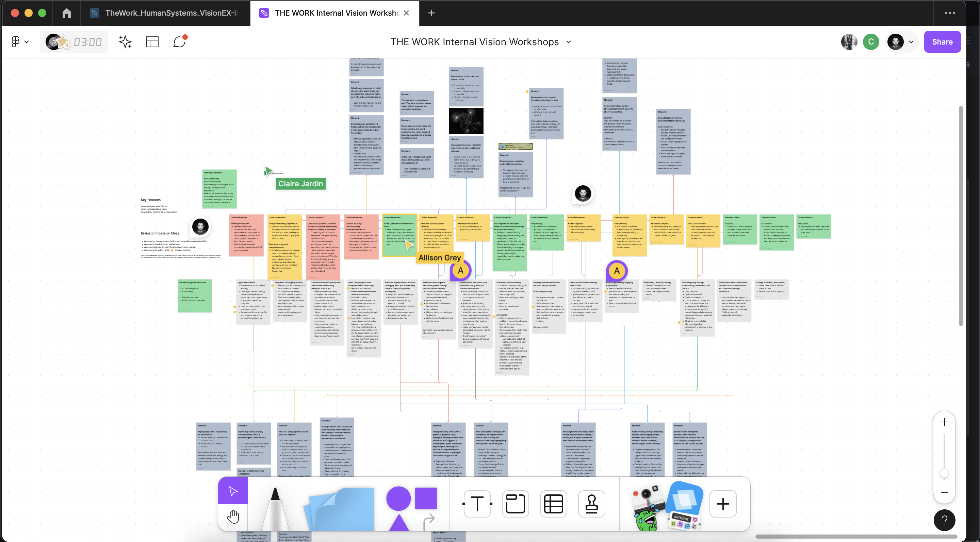Screen dimensions: 980x542
Task: Choose the Text tool
Action: 477,504
